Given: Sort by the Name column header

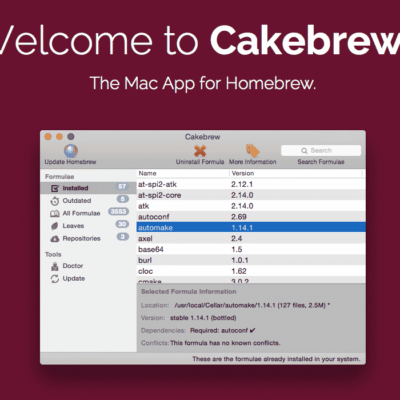Looking at the screenshot, I should 183,173.
